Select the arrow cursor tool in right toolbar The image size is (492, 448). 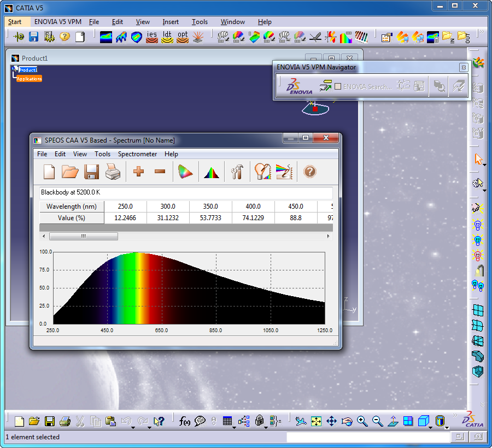click(478, 159)
